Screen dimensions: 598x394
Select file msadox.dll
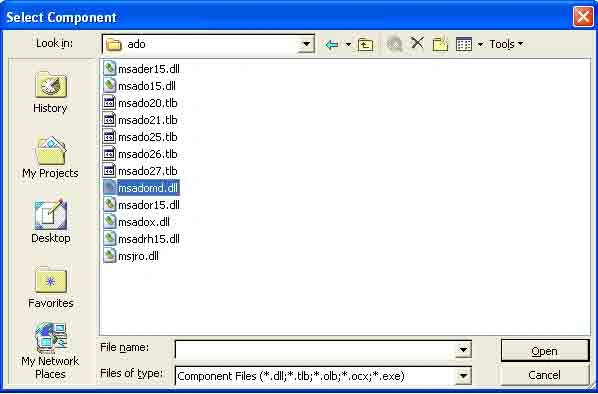[137, 222]
